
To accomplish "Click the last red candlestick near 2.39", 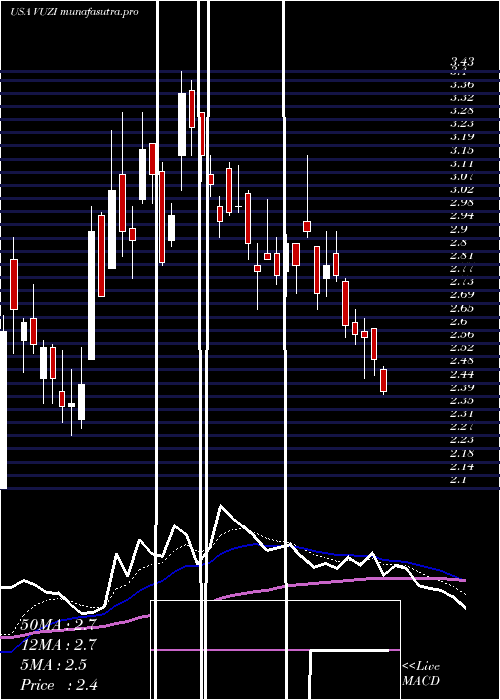I will click(x=383, y=380).
